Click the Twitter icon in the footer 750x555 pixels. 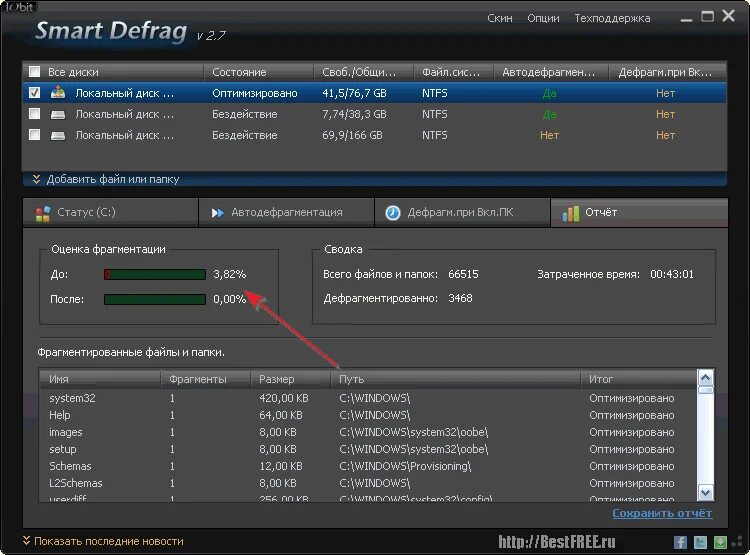[700, 542]
